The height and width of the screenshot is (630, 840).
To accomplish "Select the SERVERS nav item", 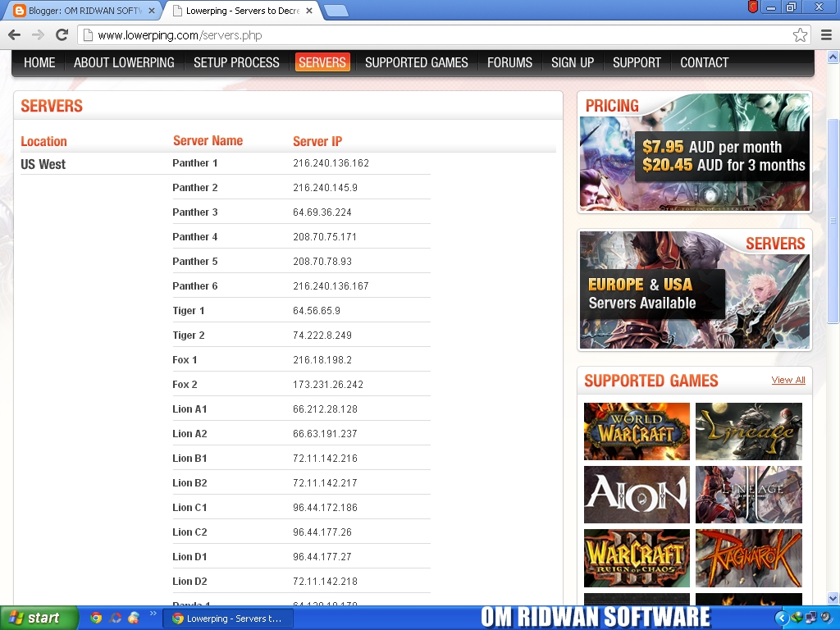I will [322, 62].
